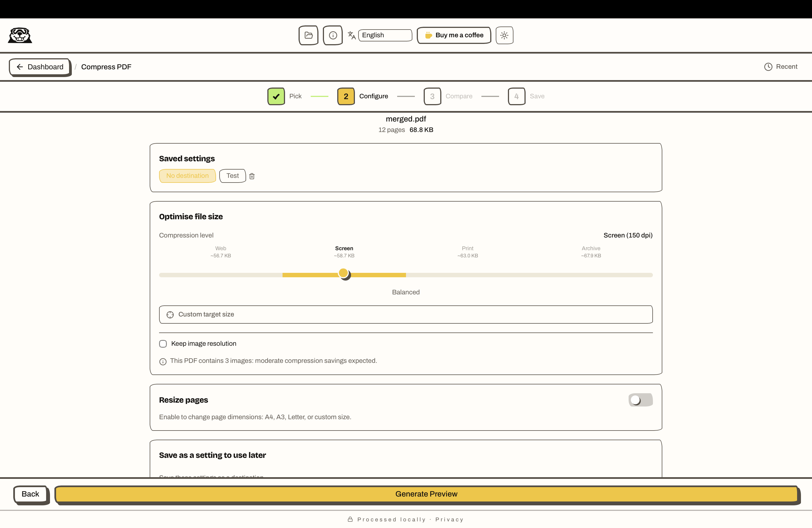Screen dimensions: 812x528
Task: Open the English language dropdown
Action: pyautogui.click(x=385, y=35)
